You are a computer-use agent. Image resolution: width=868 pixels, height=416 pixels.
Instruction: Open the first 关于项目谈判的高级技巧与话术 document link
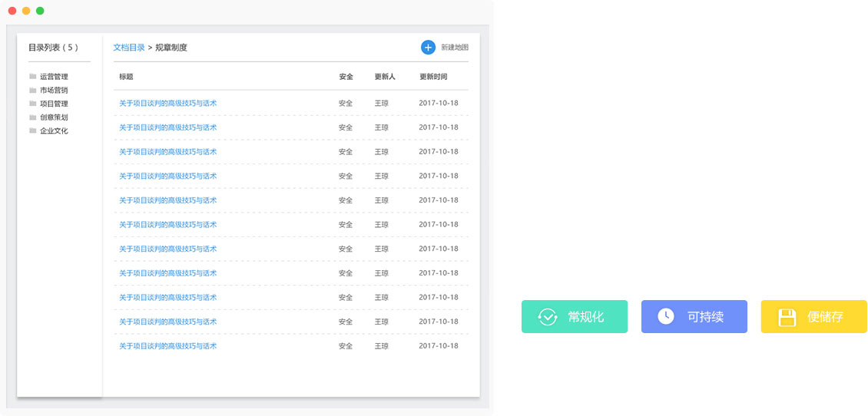(x=167, y=103)
